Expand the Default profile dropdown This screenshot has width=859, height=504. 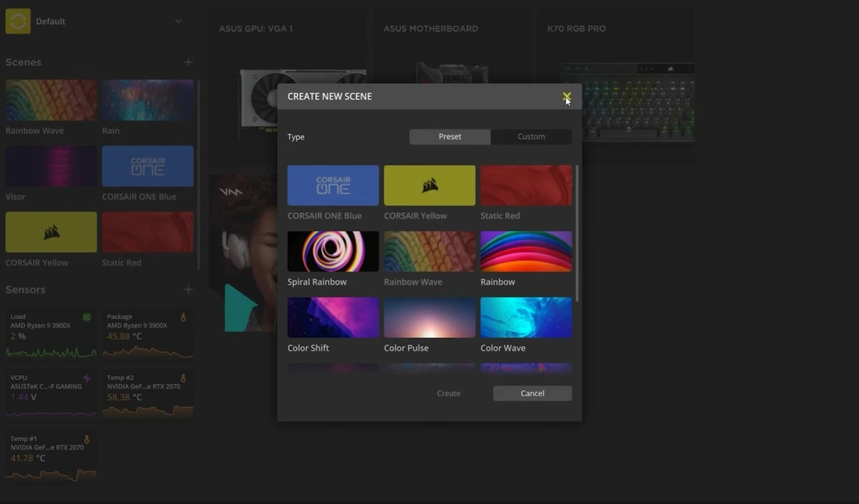(x=178, y=21)
